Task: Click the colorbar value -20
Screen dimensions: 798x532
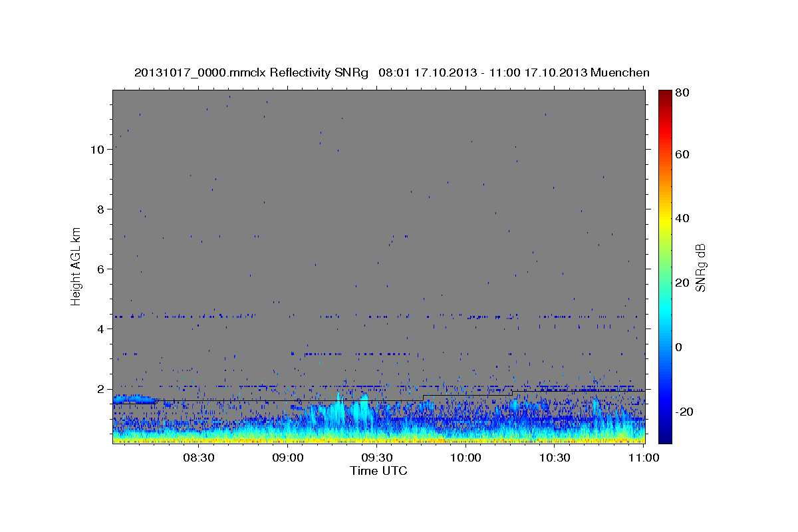Action: [686, 412]
